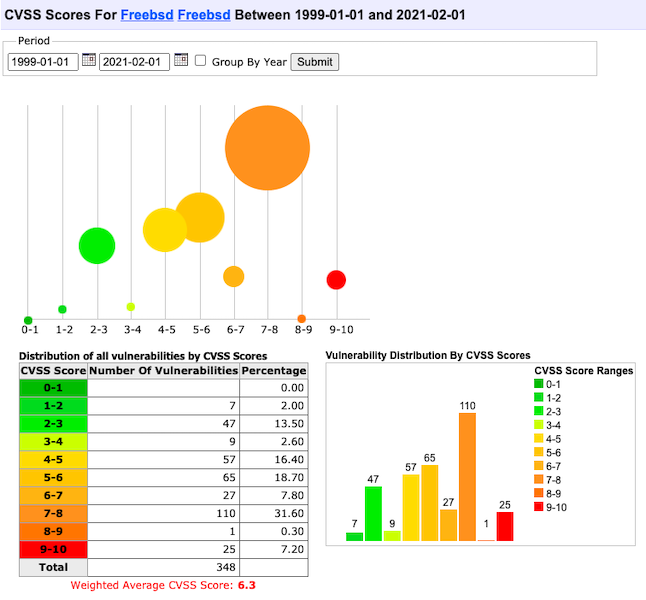Click the red 9-10 bubble in chart
This screenshot has height=600, width=646.
click(336, 280)
